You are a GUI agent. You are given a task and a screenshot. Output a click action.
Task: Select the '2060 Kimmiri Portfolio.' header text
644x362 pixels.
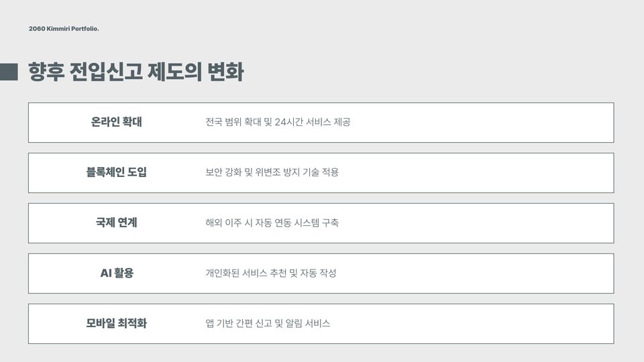click(x=64, y=29)
